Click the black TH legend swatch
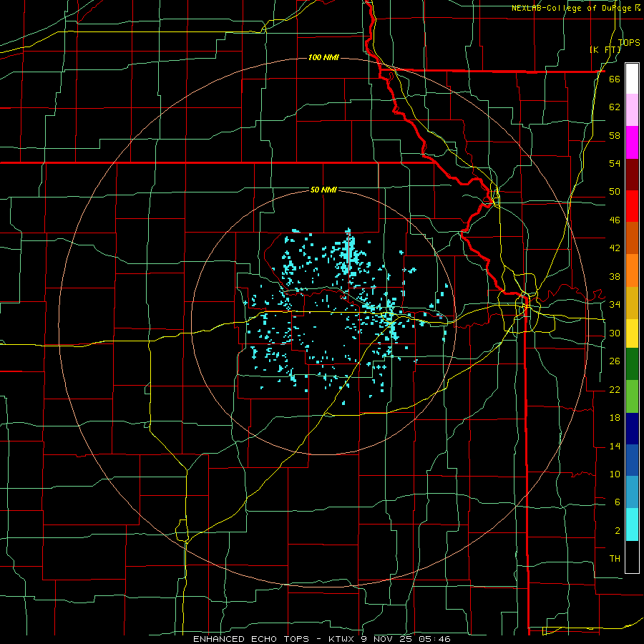Viewport: 644px width, 644px height. 632,557
